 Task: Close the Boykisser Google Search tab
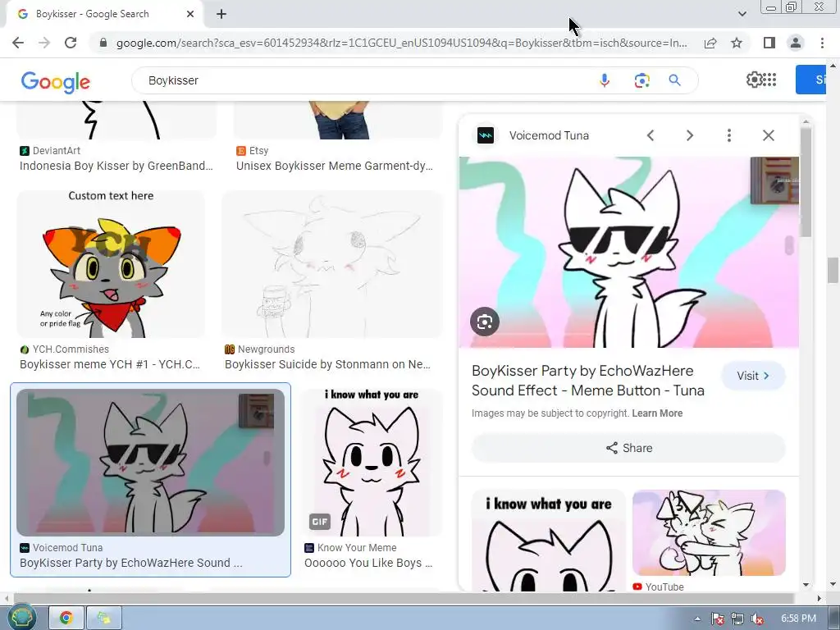190,14
